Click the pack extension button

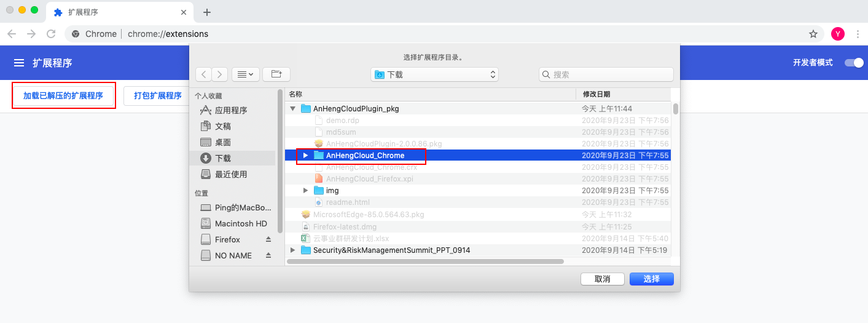(157, 95)
